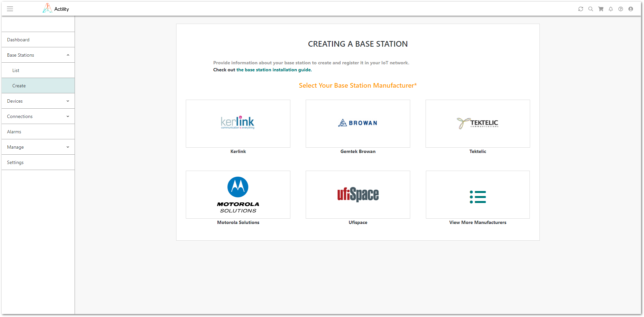The width and height of the screenshot is (644, 317).
Task: Click the refresh icon in the top bar
Action: tap(581, 9)
